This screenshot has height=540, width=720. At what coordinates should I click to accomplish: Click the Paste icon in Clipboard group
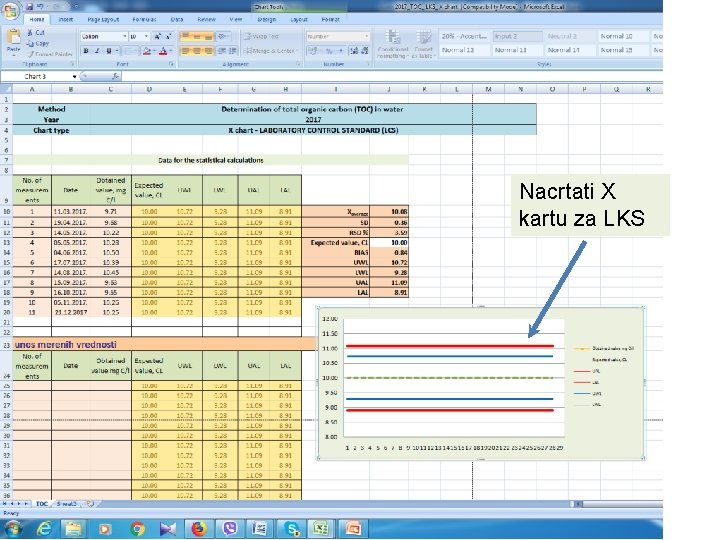pos(13,38)
